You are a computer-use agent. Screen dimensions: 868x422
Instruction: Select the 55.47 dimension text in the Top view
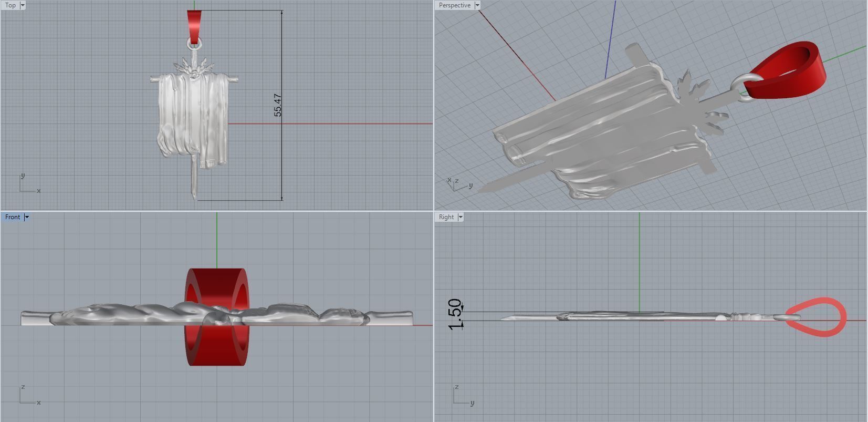(278, 105)
